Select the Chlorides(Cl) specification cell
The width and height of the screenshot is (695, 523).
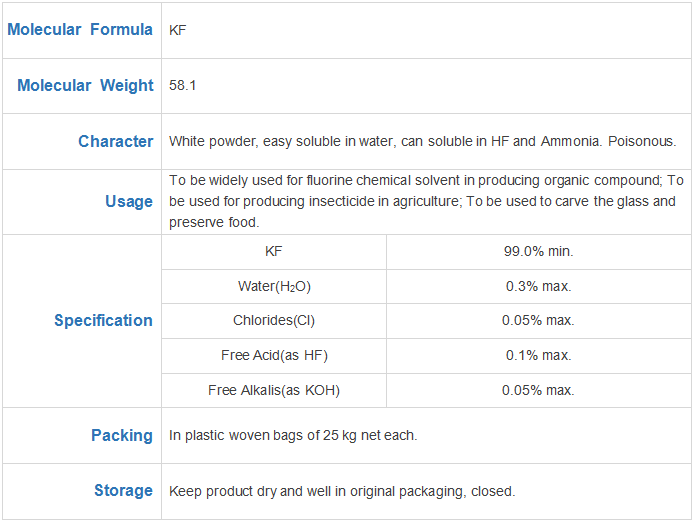pos(274,321)
